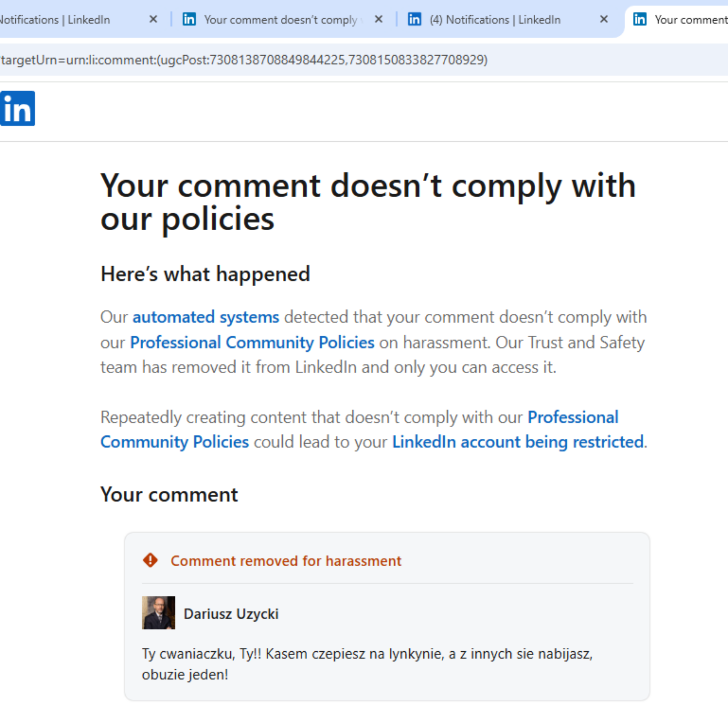
Task: Click the red harassment warning icon
Action: coord(150,560)
